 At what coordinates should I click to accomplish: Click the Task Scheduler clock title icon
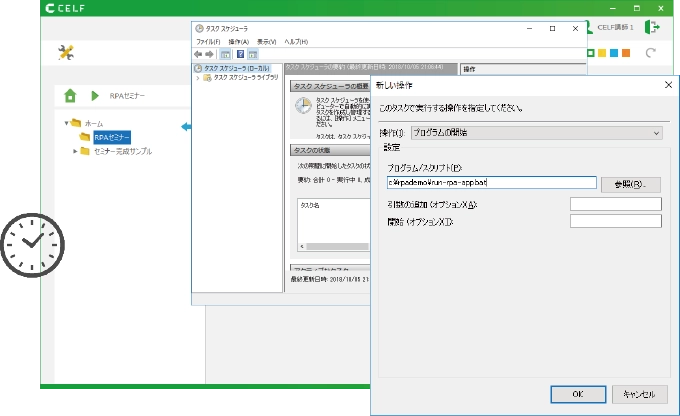tap(199, 29)
